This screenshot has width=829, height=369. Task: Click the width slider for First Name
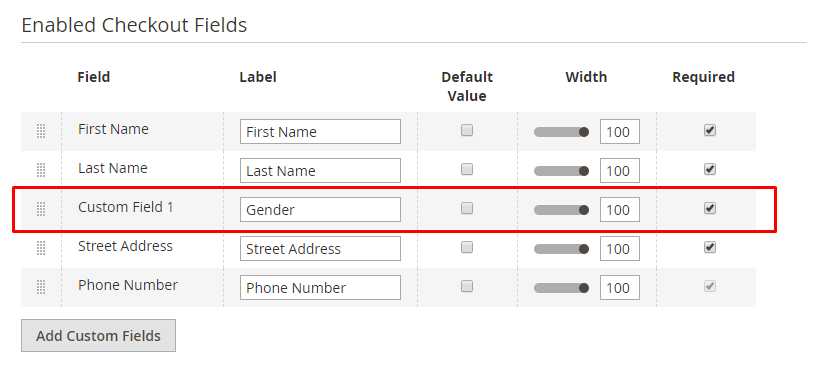[561, 132]
